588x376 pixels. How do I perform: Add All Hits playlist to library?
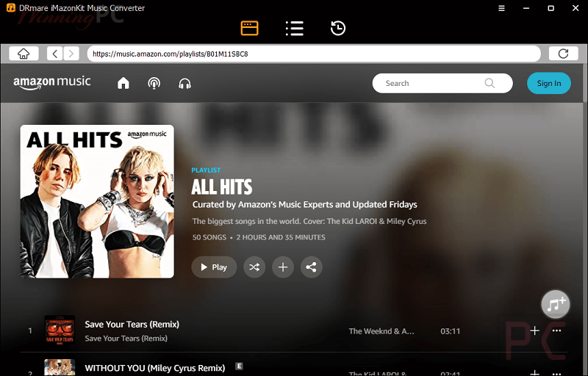pyautogui.click(x=282, y=267)
